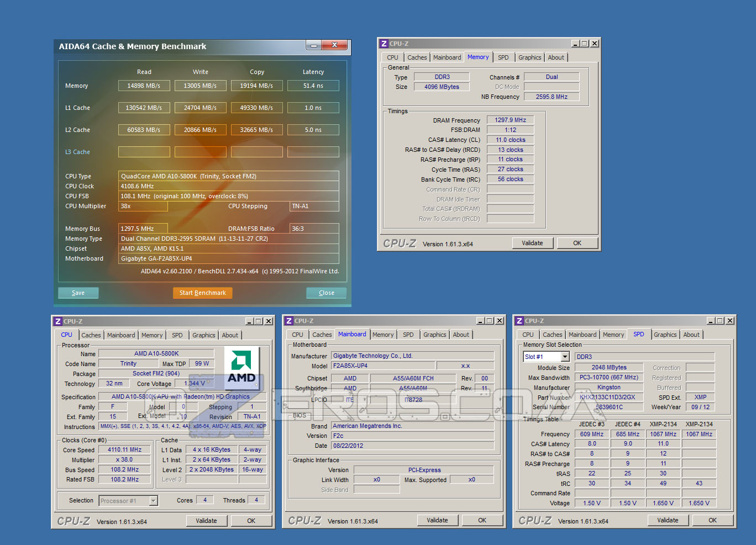Click Memory Type field in AIDA64
This screenshot has width=756, height=545.
pos(229,239)
